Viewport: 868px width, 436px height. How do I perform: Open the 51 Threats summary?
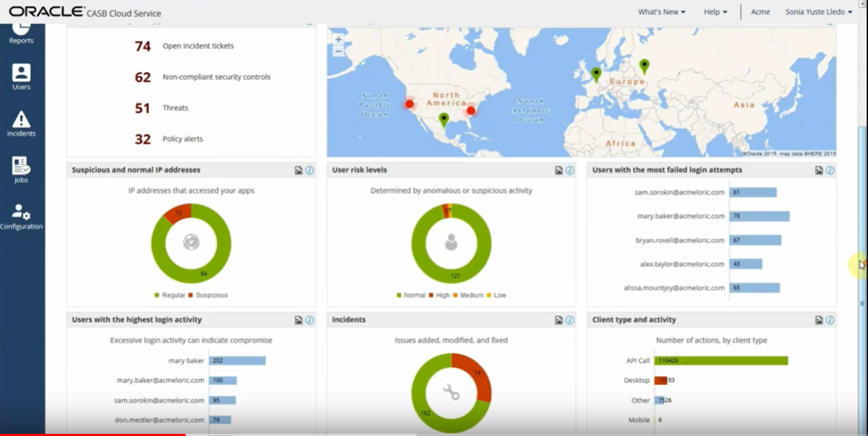pos(162,108)
